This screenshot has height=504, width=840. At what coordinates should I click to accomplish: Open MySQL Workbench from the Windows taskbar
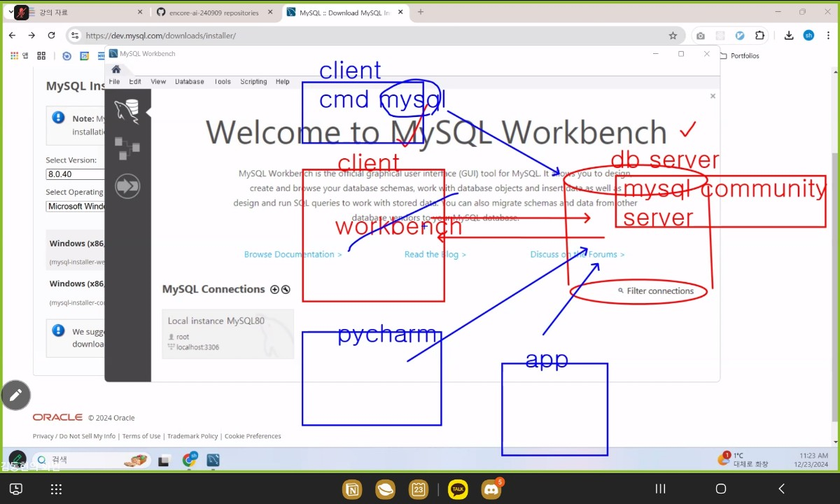[213, 460]
